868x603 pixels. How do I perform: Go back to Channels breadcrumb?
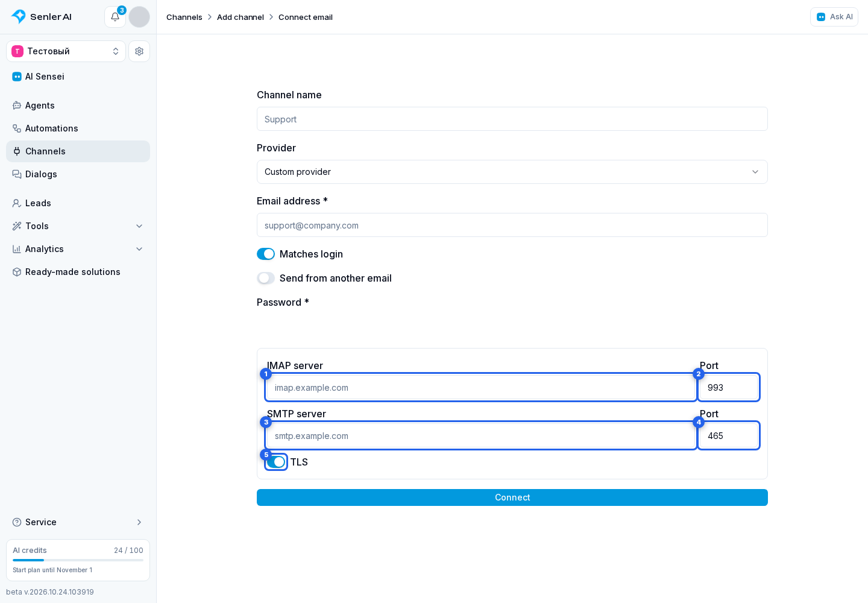[184, 17]
